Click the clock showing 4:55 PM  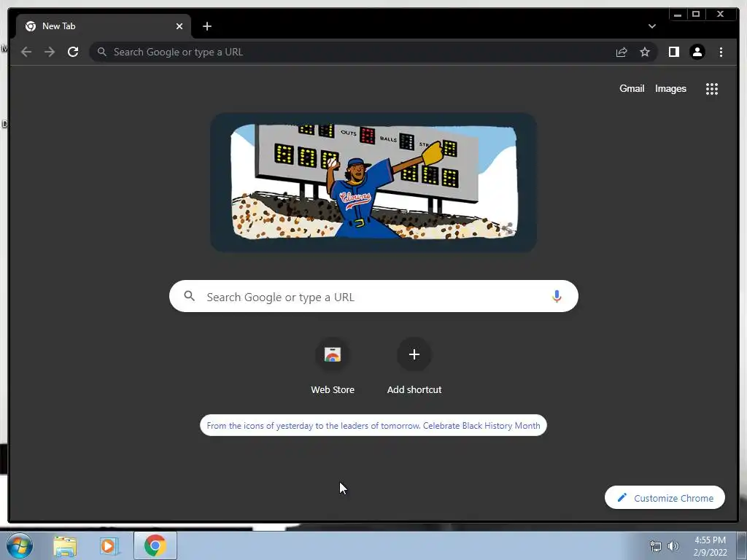(710, 540)
